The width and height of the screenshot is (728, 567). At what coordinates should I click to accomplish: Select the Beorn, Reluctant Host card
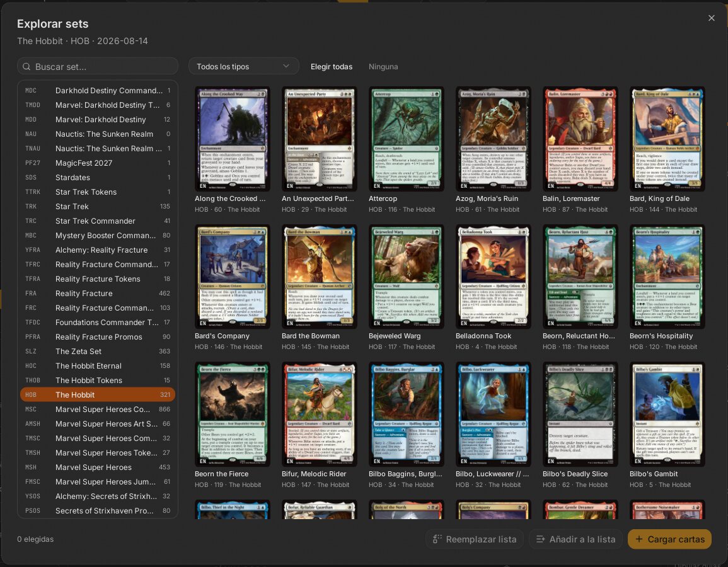[581, 277]
